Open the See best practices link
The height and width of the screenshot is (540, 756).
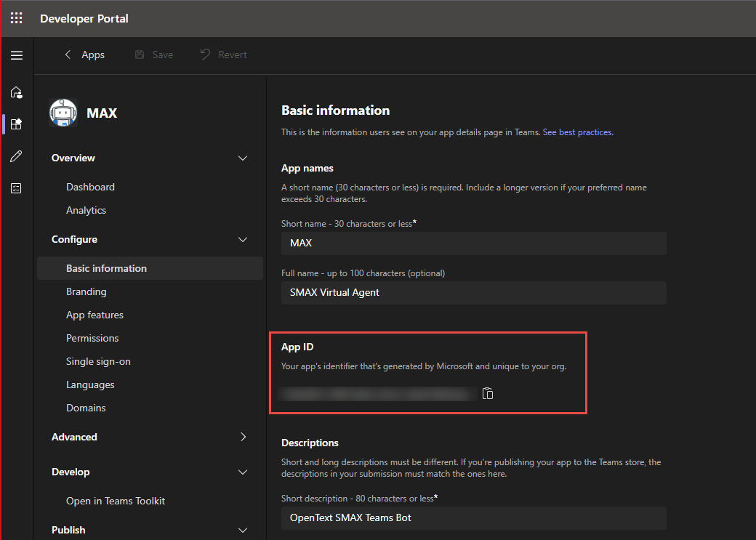(x=578, y=132)
